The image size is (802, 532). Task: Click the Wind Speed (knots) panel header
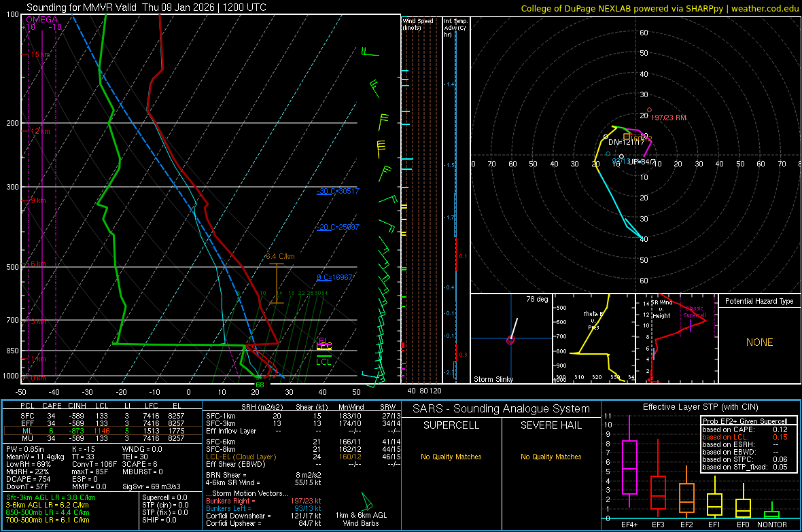[418, 24]
